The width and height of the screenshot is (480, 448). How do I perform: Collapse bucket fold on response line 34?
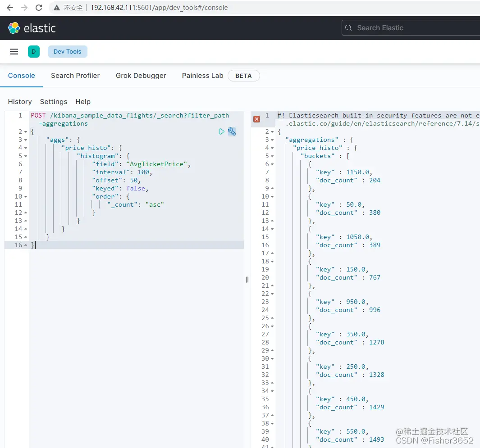[x=272, y=391]
